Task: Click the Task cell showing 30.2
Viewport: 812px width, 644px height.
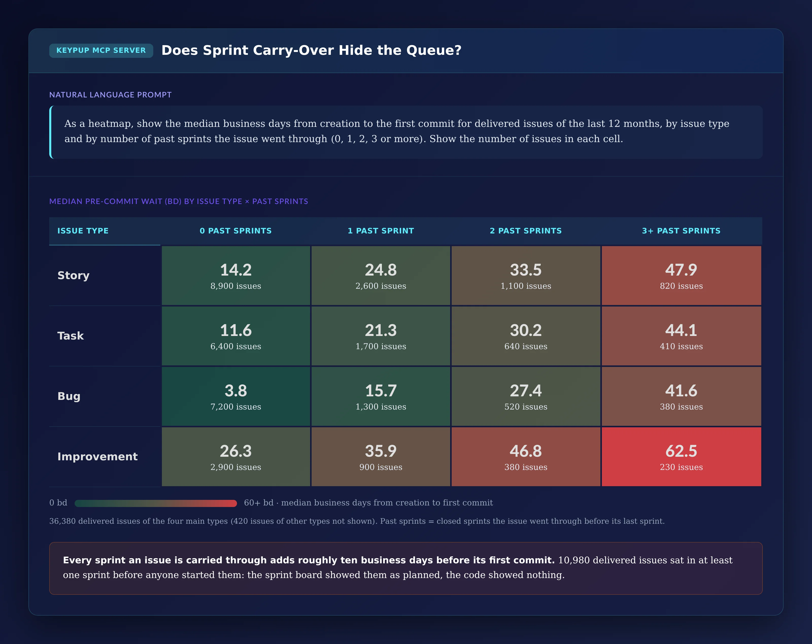Action: (x=526, y=336)
